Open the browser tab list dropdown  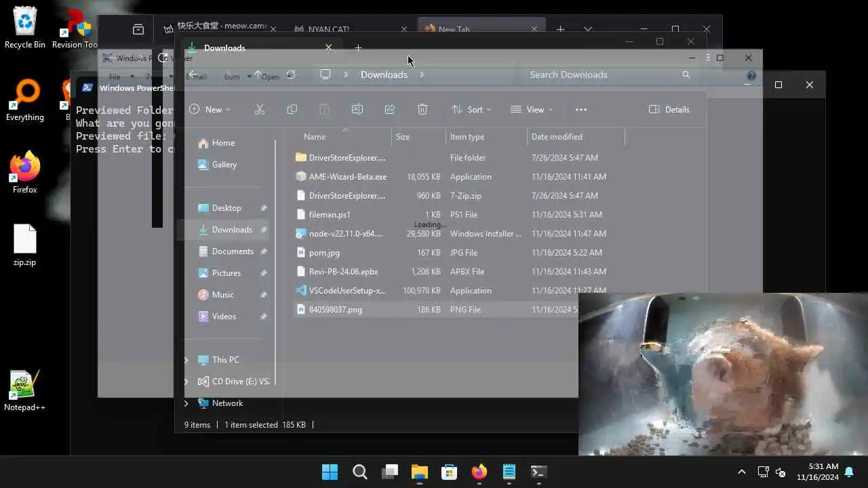588,29
